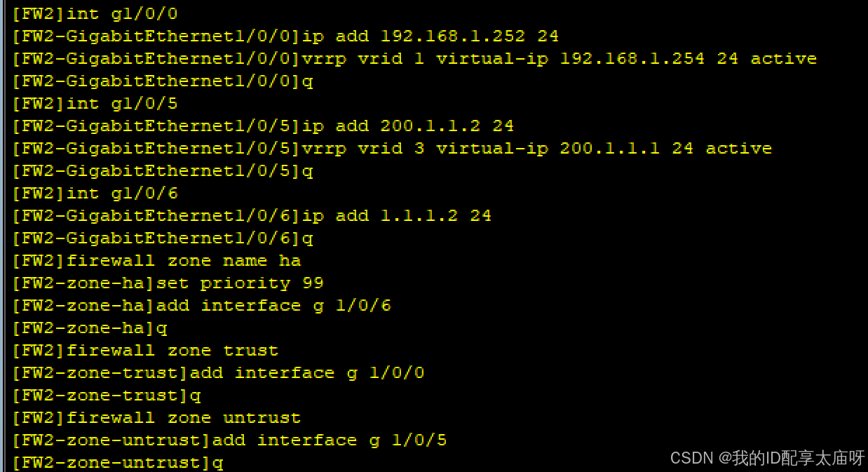
Task: Click the 'ip add 200.1.1.2 24' line
Action: click(263, 126)
